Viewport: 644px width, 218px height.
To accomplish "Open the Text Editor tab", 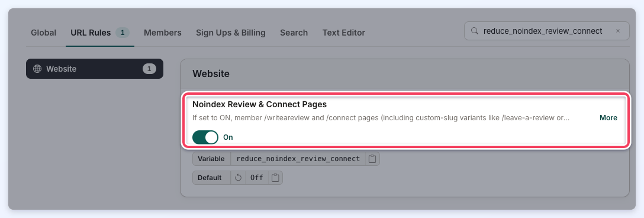I will 344,33.
